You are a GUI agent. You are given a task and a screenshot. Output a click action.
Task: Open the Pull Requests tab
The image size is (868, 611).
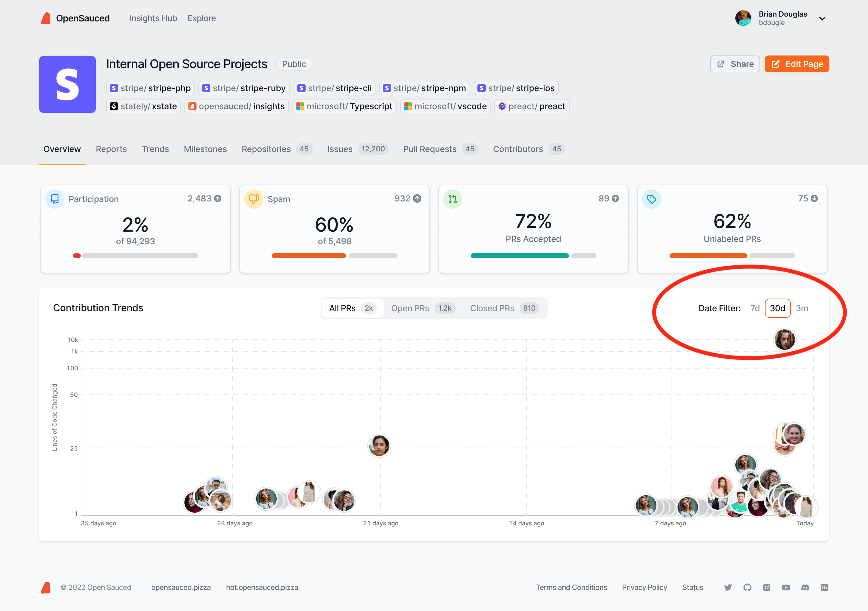coord(441,149)
